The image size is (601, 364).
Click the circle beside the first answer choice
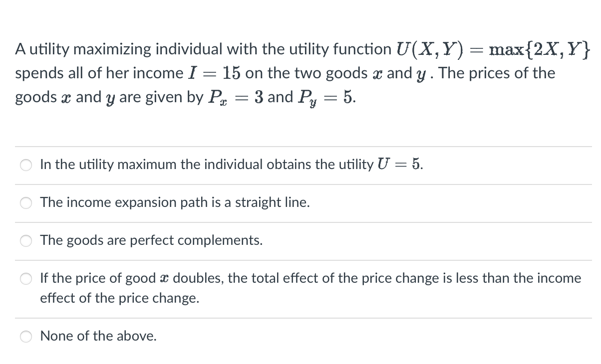(x=26, y=165)
